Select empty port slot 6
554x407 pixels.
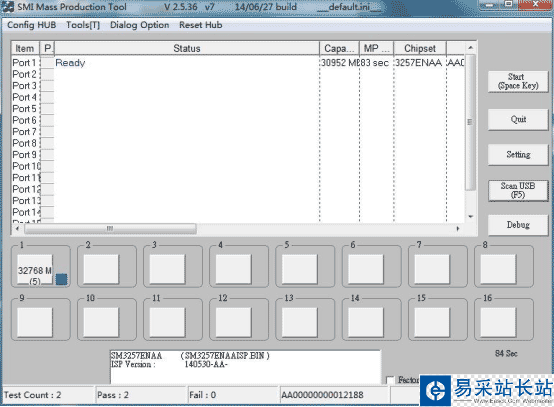click(x=366, y=270)
